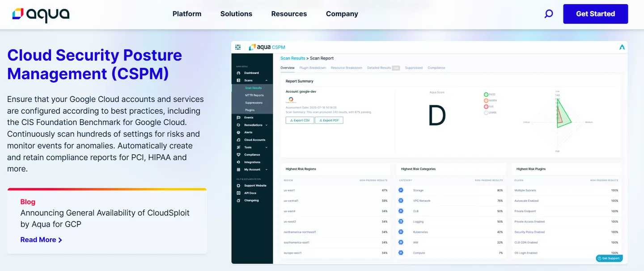Click the Google Cloud logo under account
The width and height of the screenshot is (644, 271).
[x=291, y=100]
